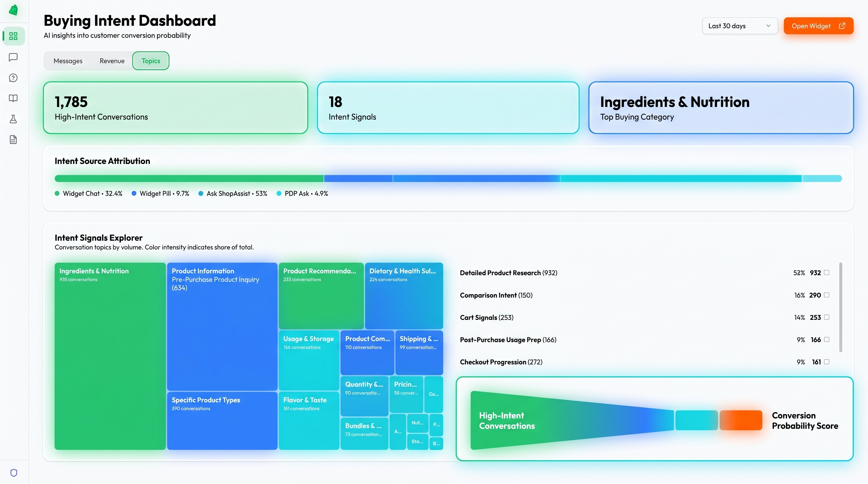Select the small Go... treemap tile
The height and width of the screenshot is (484, 868).
tap(433, 395)
